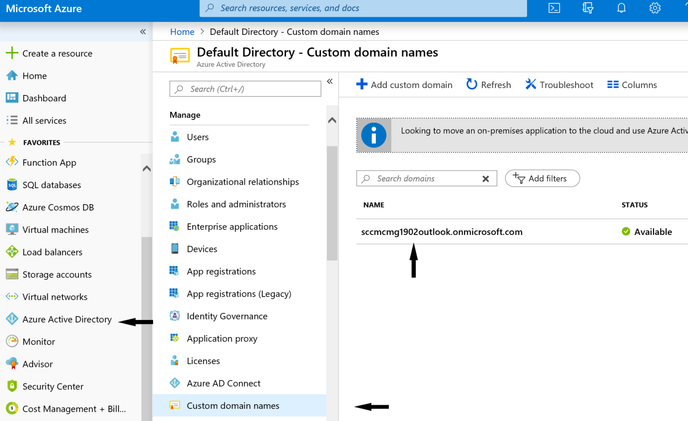Click the Azure Active Directory diamond icon
The height and width of the screenshot is (421, 688).
tap(12, 319)
